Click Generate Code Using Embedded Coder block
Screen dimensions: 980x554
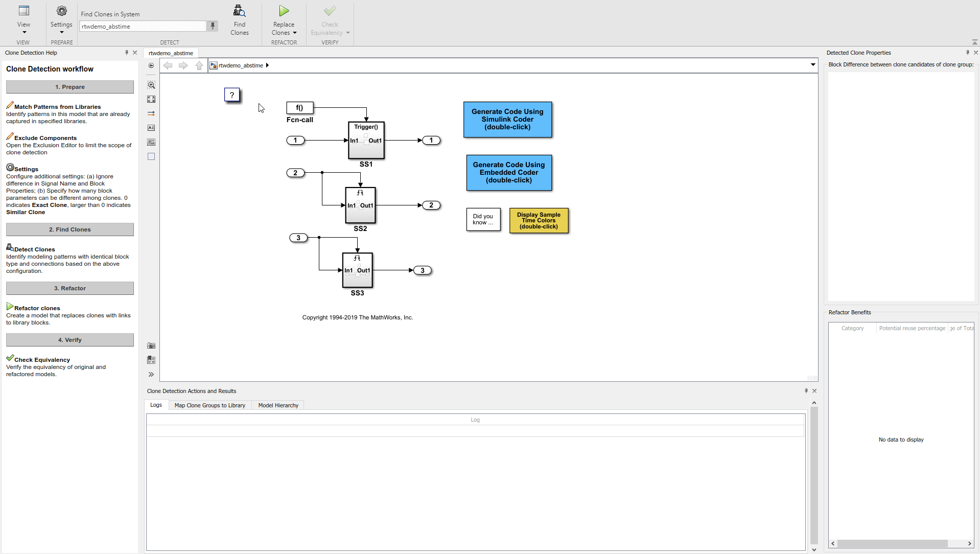coord(509,173)
